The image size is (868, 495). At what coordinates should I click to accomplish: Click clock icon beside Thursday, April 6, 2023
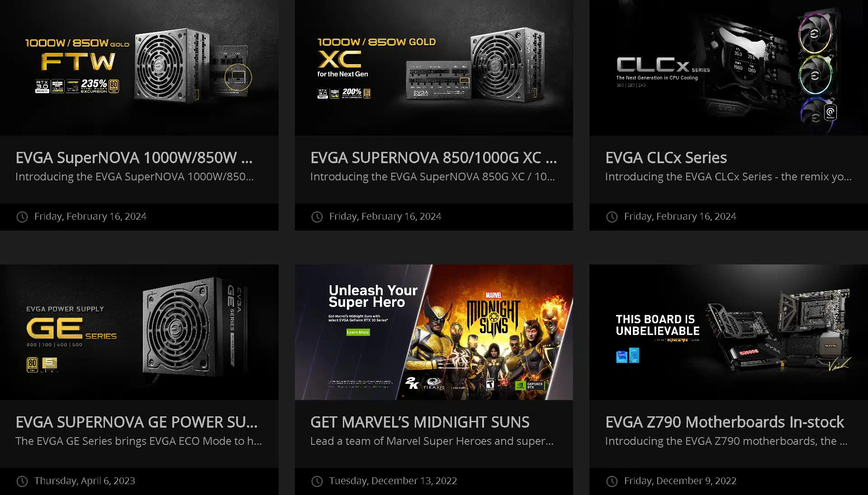[22, 481]
